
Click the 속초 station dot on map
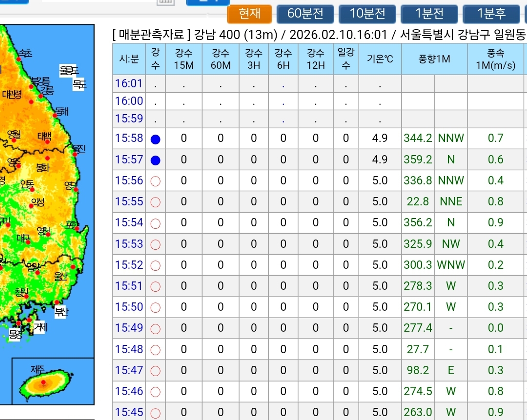tap(19, 59)
